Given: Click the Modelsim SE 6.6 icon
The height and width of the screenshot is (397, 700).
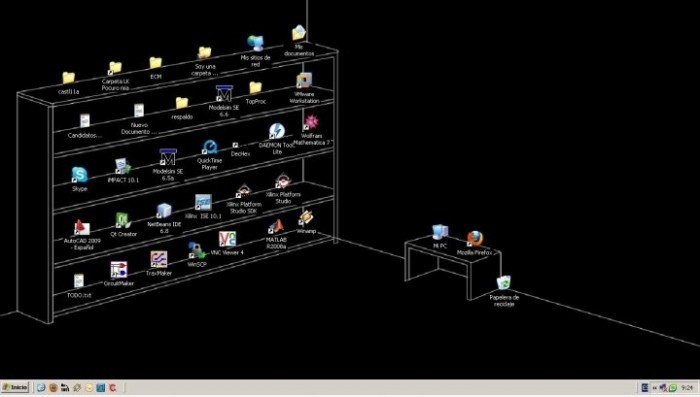Looking at the screenshot, I should point(224,94).
